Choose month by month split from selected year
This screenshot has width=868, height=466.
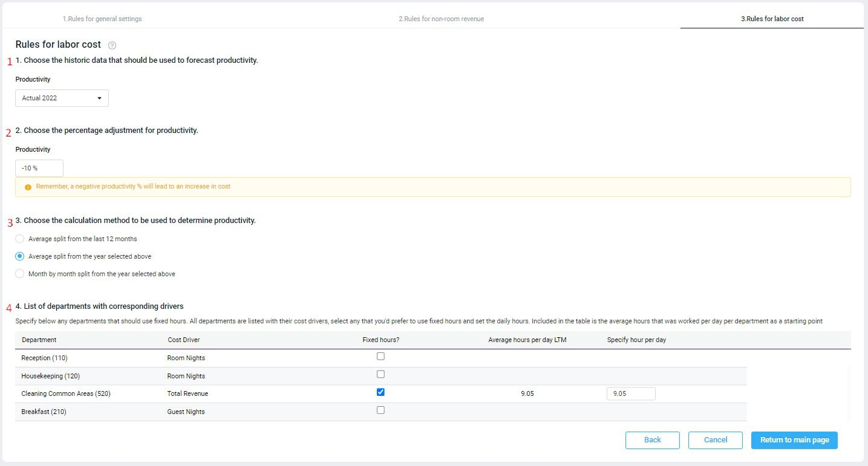point(19,274)
